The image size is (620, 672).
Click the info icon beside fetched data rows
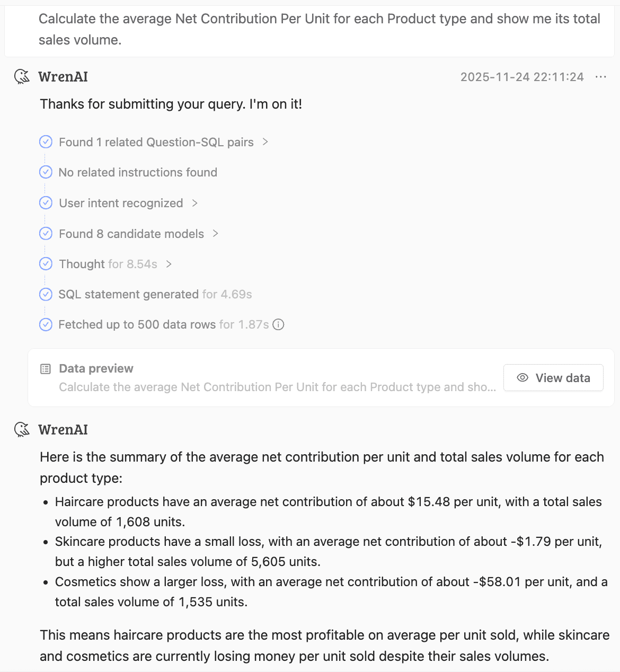(x=278, y=324)
